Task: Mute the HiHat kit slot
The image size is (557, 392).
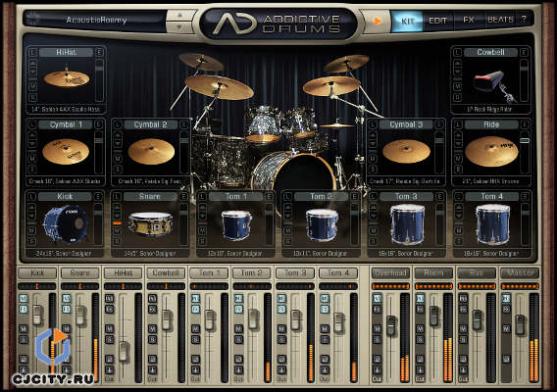Action: tap(32, 86)
